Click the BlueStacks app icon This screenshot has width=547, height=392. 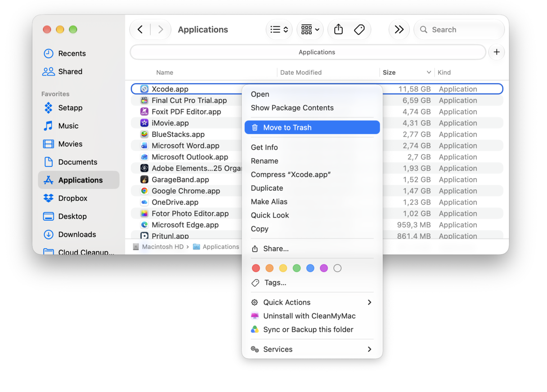pos(144,134)
